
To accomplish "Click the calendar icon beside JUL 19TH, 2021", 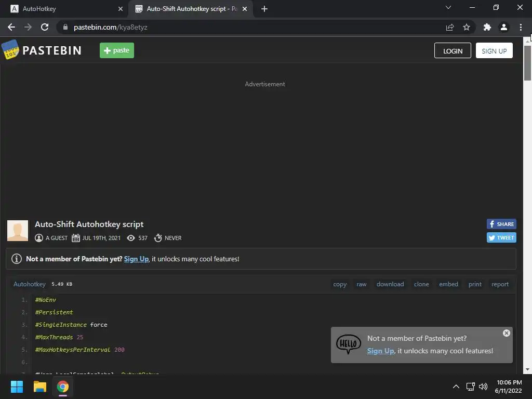I will [76, 238].
